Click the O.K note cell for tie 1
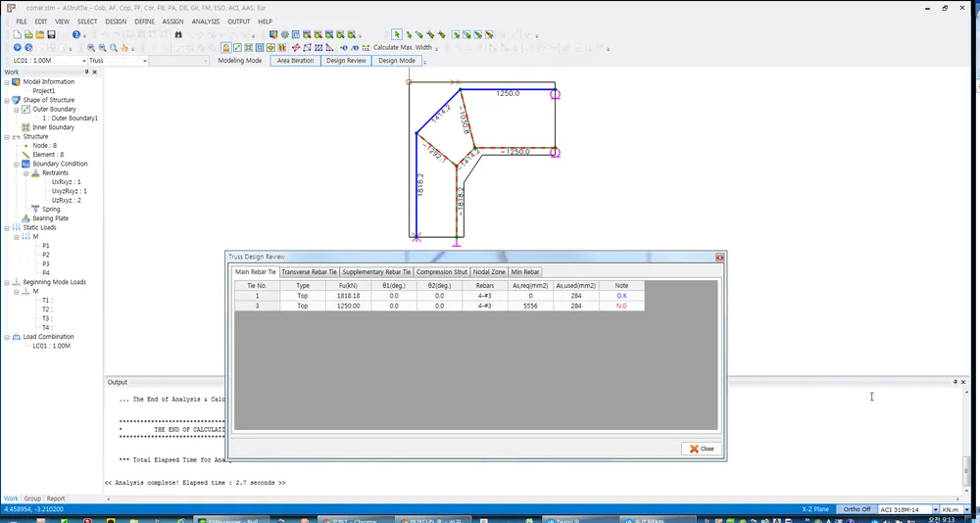The height and width of the screenshot is (523, 980). pyautogui.click(x=621, y=296)
